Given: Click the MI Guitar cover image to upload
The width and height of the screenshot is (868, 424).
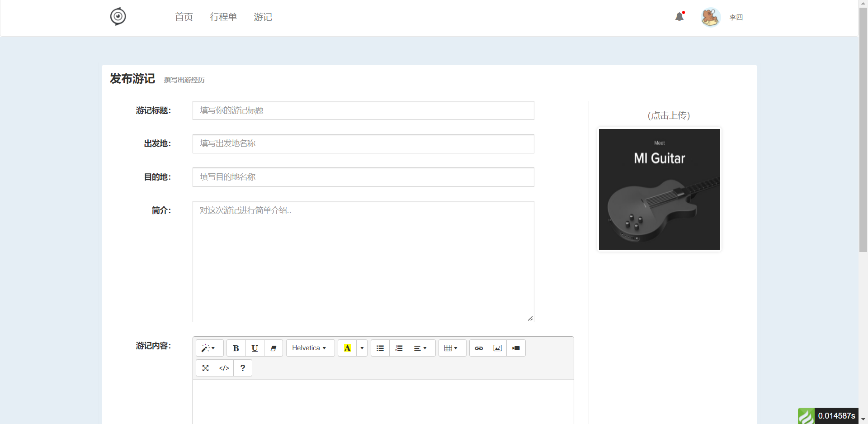Looking at the screenshot, I should [x=659, y=189].
